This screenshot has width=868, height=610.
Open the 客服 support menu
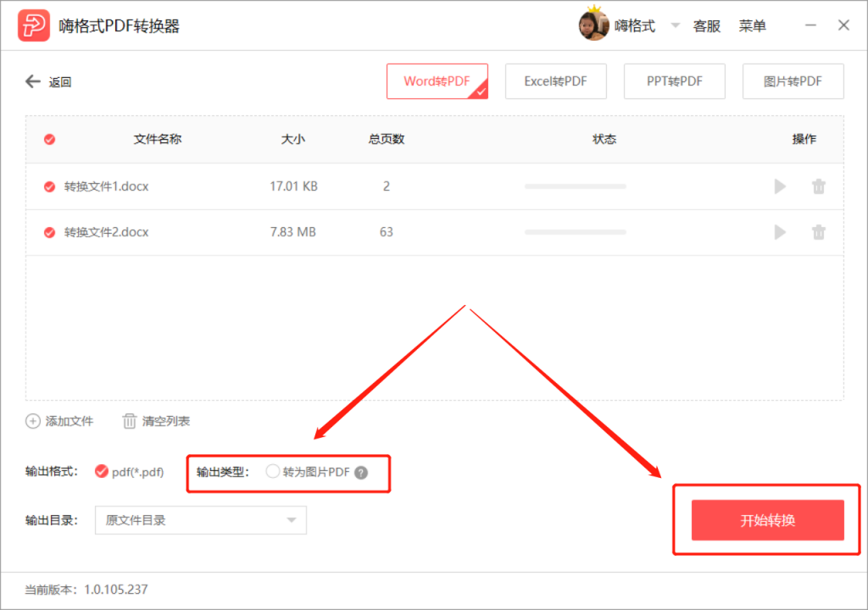[707, 26]
